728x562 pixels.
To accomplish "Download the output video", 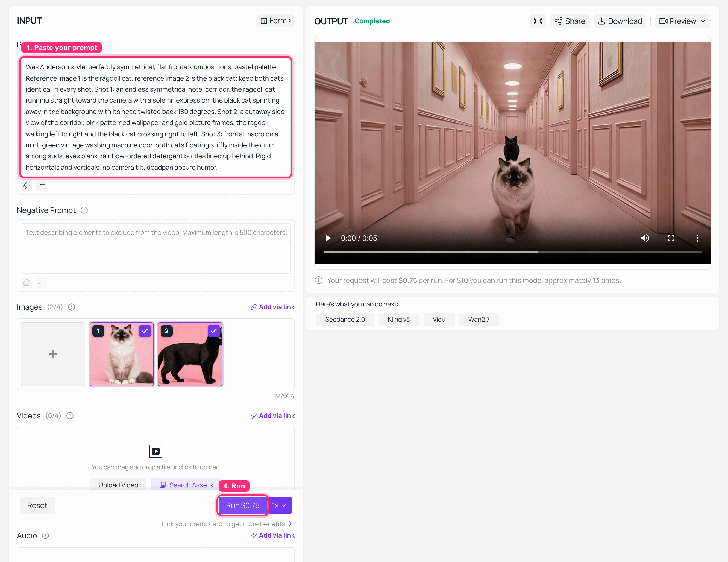I will 620,21.
